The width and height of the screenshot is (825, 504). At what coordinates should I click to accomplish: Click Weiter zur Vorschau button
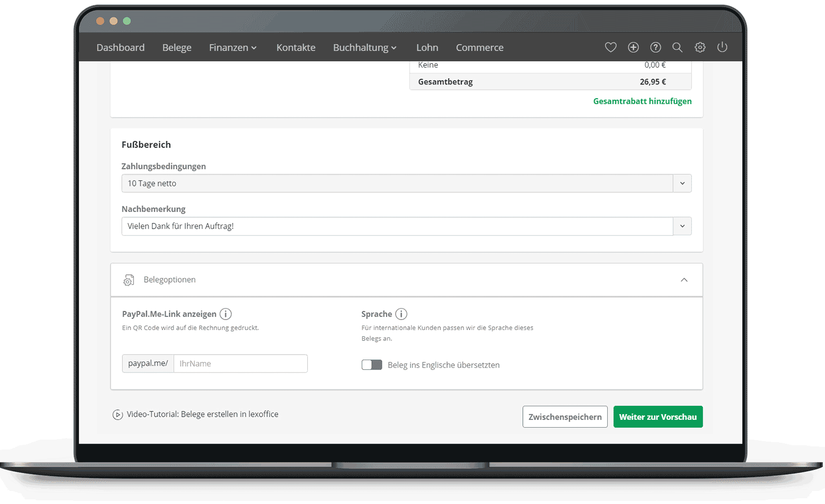coord(658,417)
